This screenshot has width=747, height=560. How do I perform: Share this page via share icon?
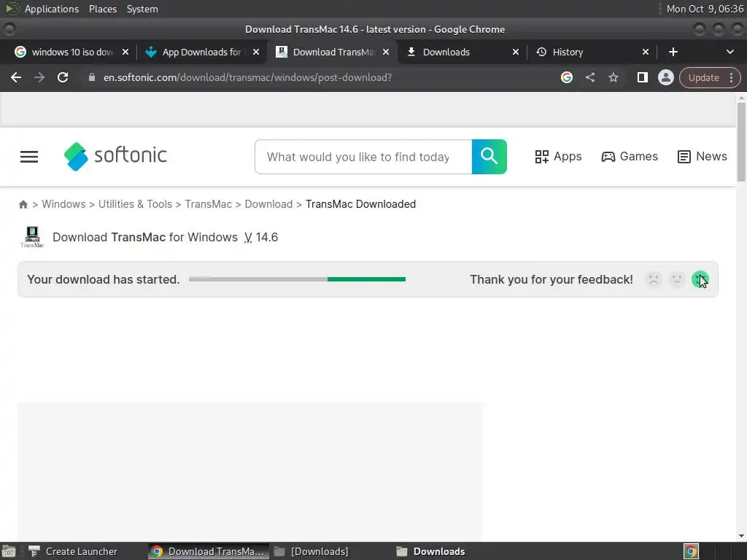[x=590, y=77]
